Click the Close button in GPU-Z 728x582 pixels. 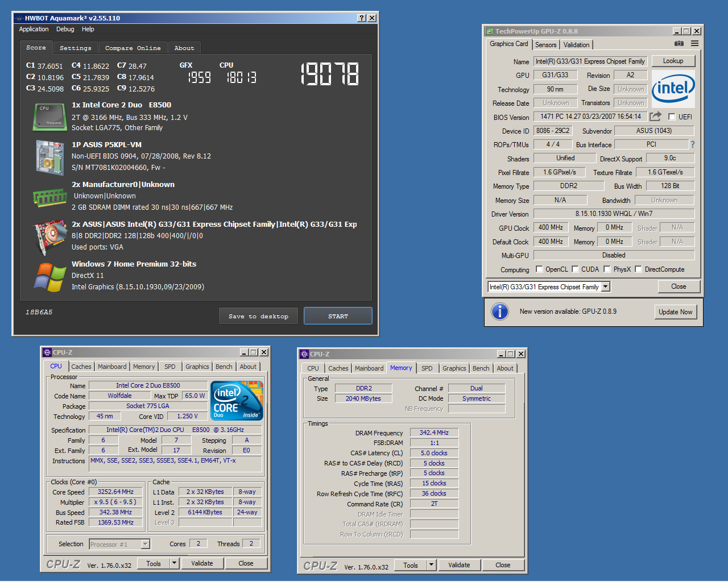click(679, 286)
